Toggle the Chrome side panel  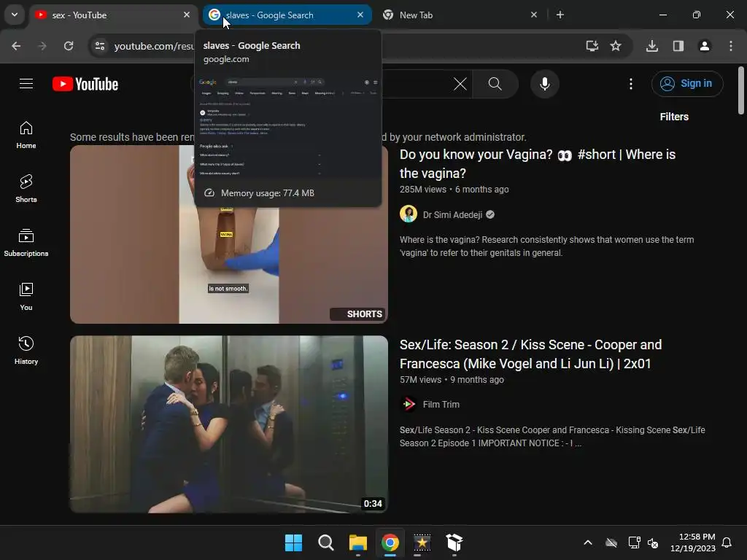click(678, 46)
